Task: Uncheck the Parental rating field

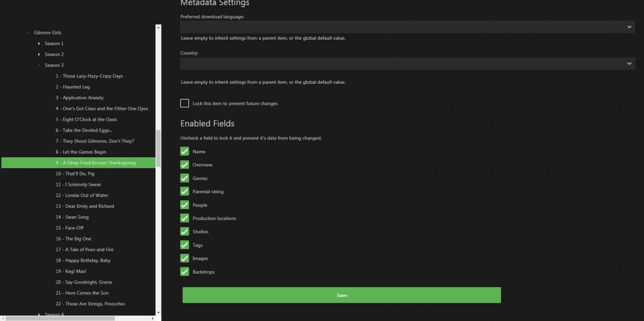Action: pos(185,192)
